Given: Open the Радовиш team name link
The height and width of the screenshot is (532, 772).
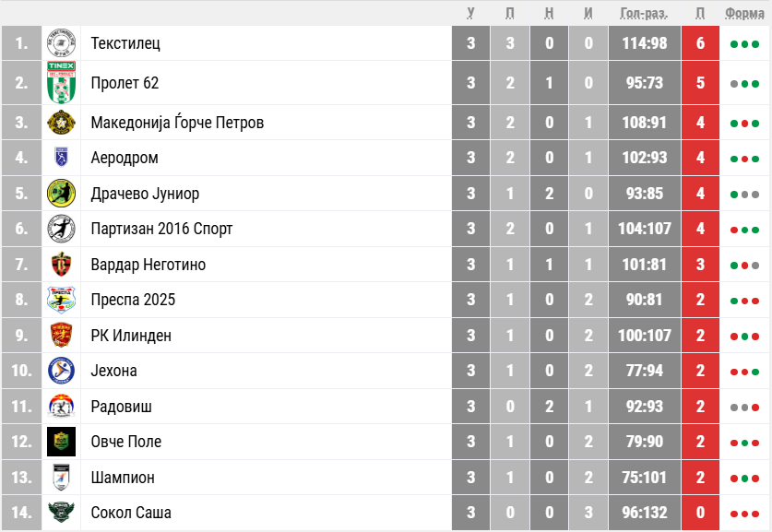Looking at the screenshot, I should [x=121, y=407].
